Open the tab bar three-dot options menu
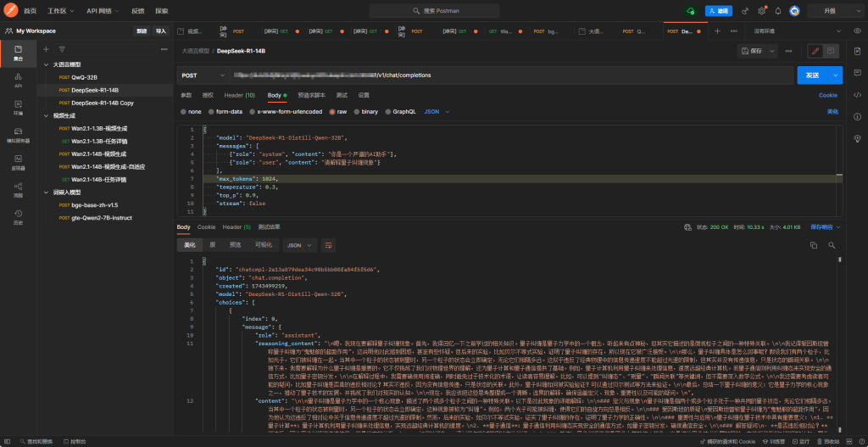This screenshot has height=447, width=868. point(734,31)
